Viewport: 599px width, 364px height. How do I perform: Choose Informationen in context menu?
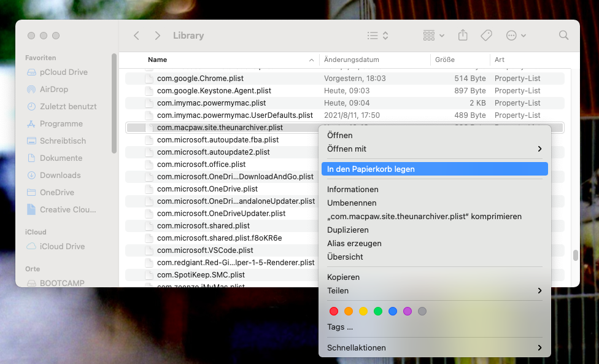click(435, 190)
